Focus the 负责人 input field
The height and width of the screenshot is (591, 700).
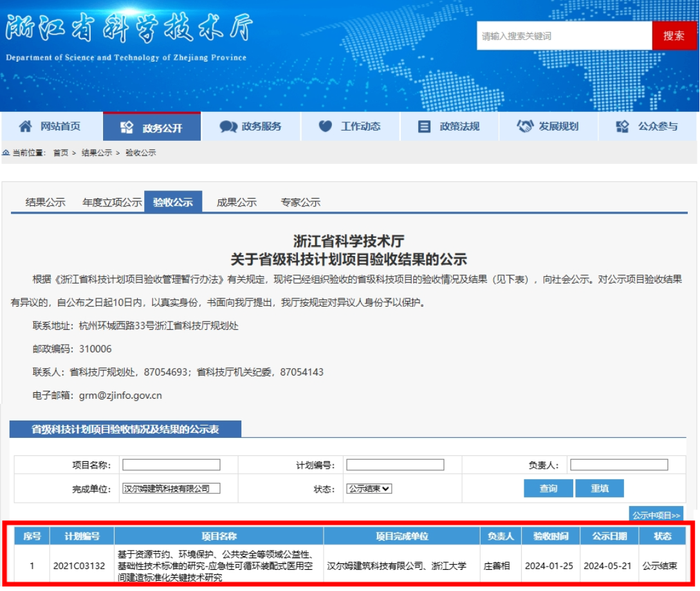click(x=619, y=465)
